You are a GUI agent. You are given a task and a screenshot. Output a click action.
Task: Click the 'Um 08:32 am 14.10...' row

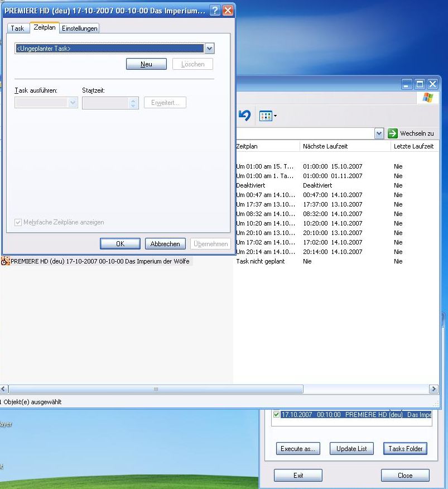266,214
